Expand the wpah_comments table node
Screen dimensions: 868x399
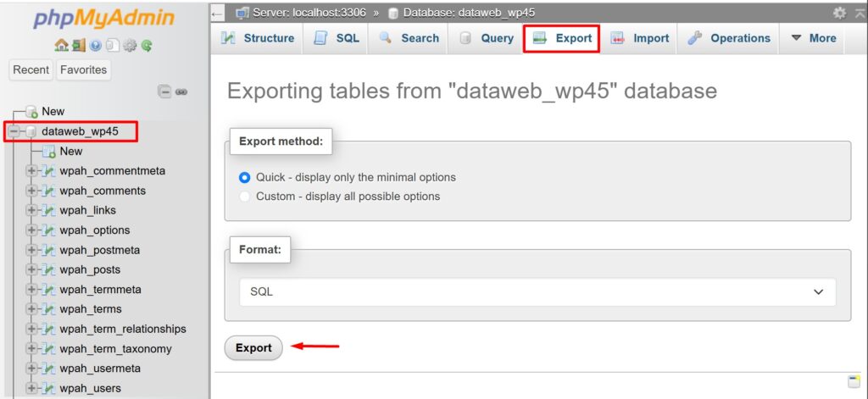tap(31, 191)
